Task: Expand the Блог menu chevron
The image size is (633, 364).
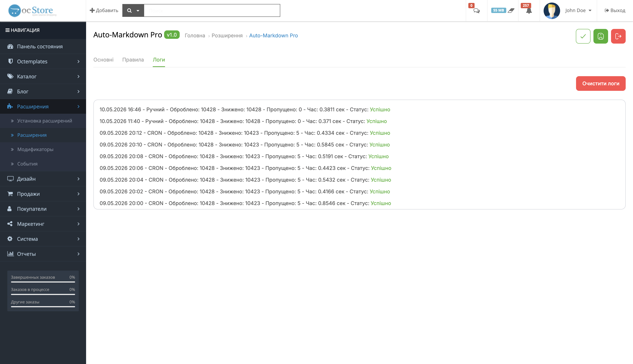Action: [78, 92]
